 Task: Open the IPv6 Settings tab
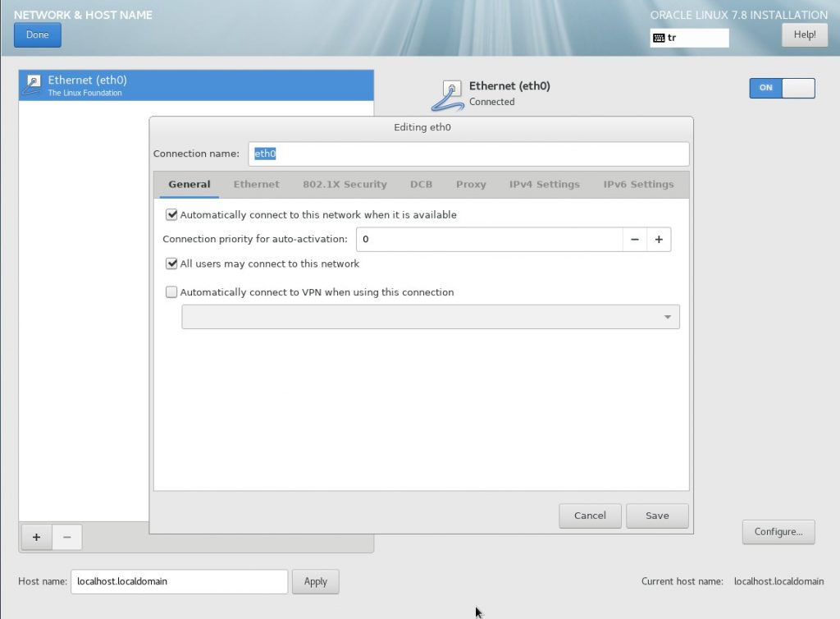pos(638,185)
